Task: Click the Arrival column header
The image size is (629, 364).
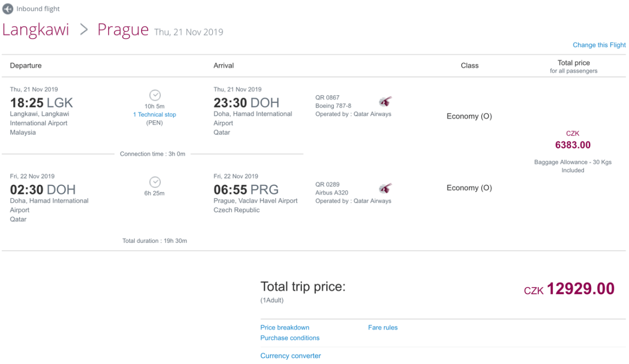Action: click(x=224, y=65)
